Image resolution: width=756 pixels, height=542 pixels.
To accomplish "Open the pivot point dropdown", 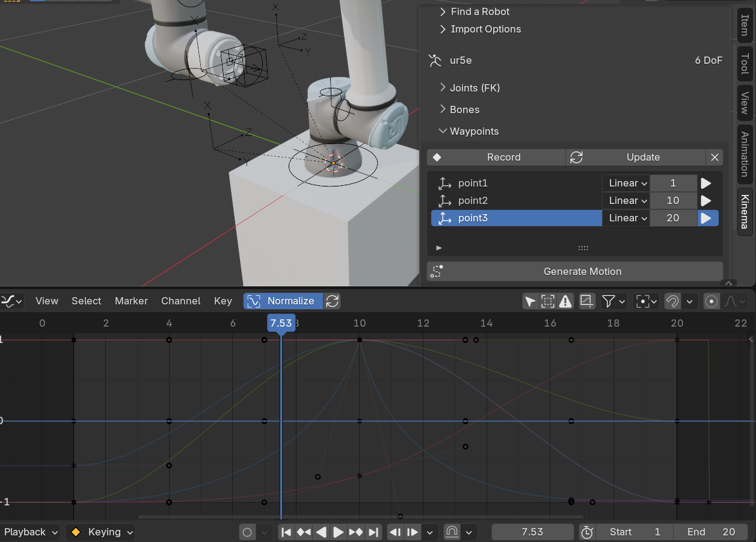I will pyautogui.click(x=647, y=301).
